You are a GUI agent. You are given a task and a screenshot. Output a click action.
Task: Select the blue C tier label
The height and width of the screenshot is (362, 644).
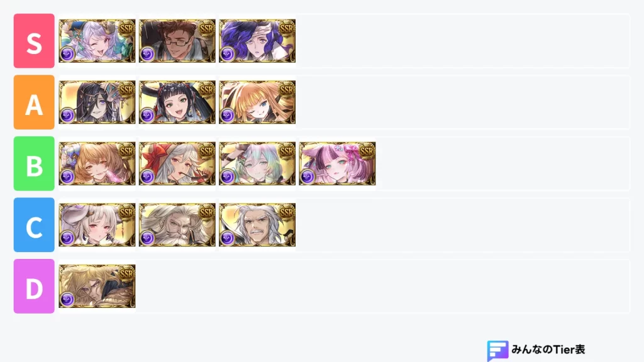(x=34, y=225)
